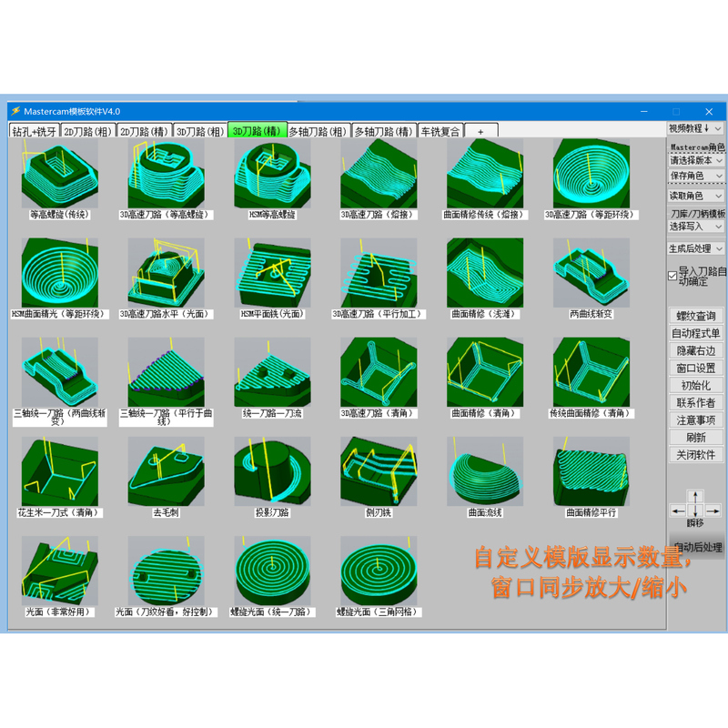Click the 联系作者 button
The height and width of the screenshot is (728, 728).
695,402
